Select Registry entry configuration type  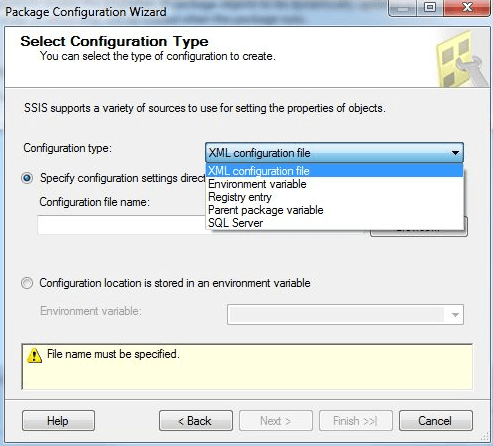tap(334, 197)
